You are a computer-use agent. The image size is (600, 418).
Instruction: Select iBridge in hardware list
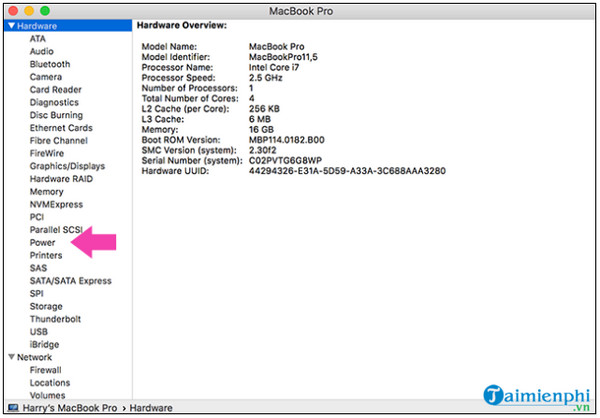[x=44, y=345]
